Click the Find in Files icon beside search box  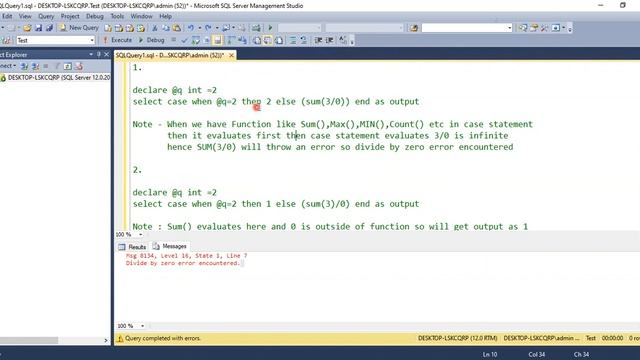point(414,28)
